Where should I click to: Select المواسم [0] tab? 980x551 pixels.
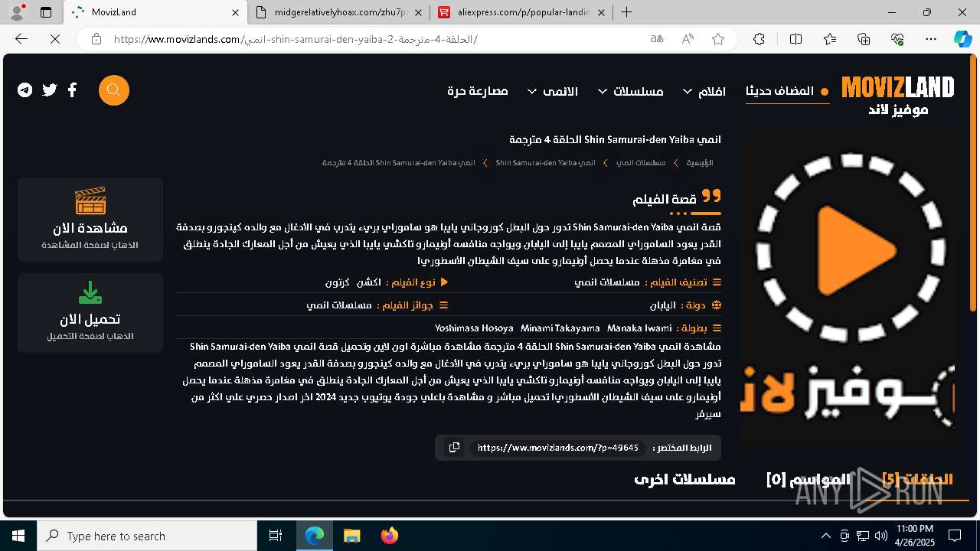point(808,480)
